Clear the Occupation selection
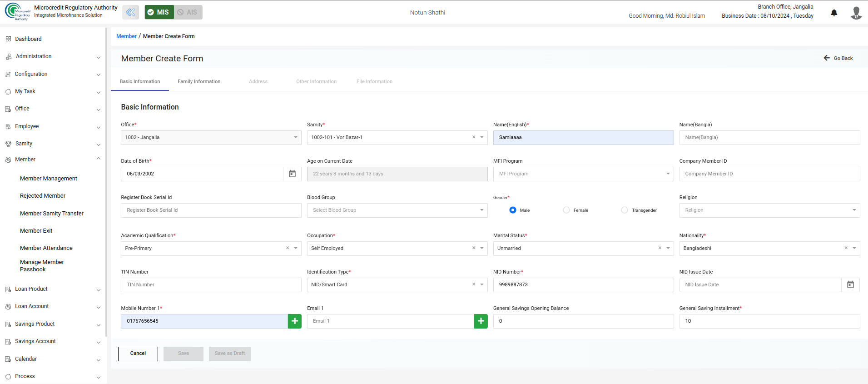Viewport: 868px width, 384px height. 474,248
